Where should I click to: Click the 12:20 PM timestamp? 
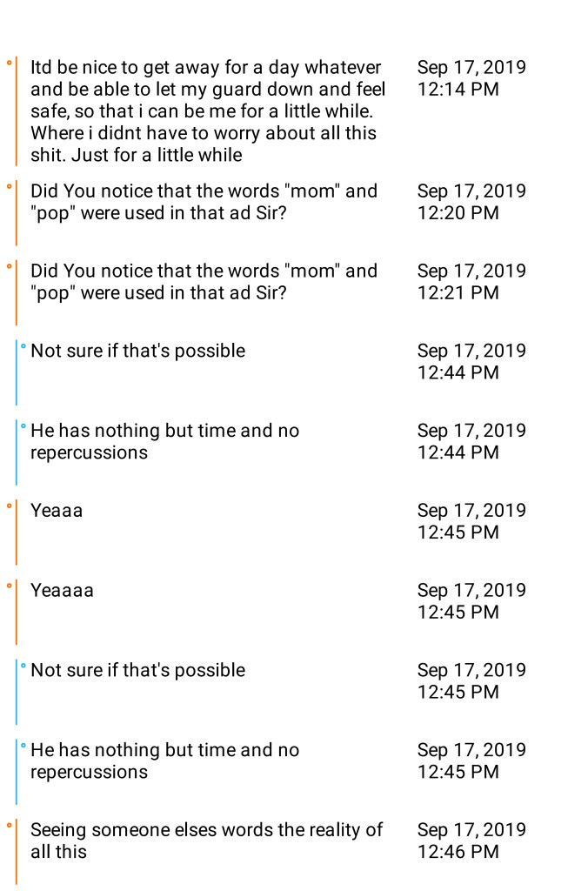point(471,202)
